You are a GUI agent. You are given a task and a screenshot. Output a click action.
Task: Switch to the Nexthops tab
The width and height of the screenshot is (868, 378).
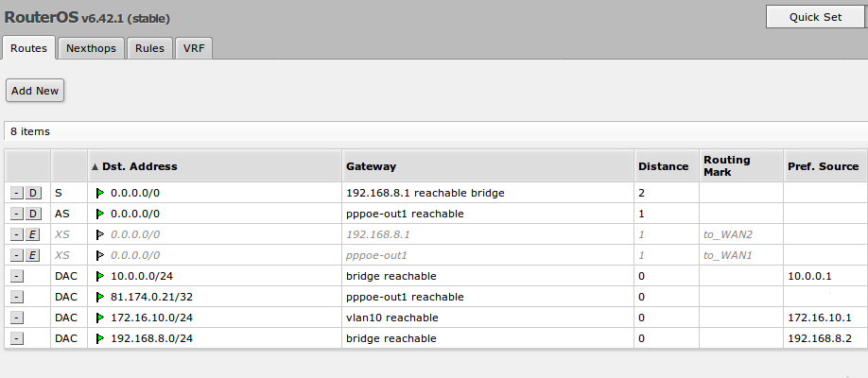point(91,48)
